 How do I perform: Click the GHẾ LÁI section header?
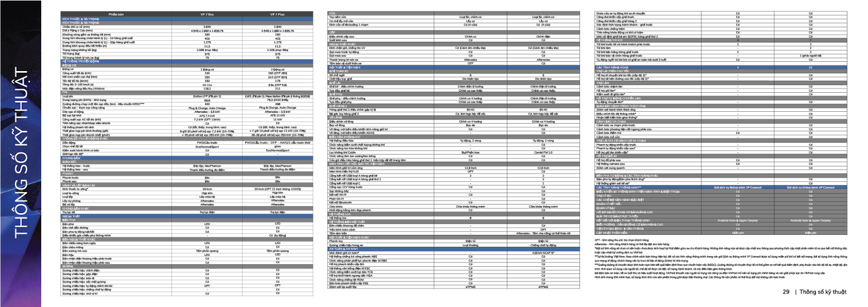coord(335,83)
